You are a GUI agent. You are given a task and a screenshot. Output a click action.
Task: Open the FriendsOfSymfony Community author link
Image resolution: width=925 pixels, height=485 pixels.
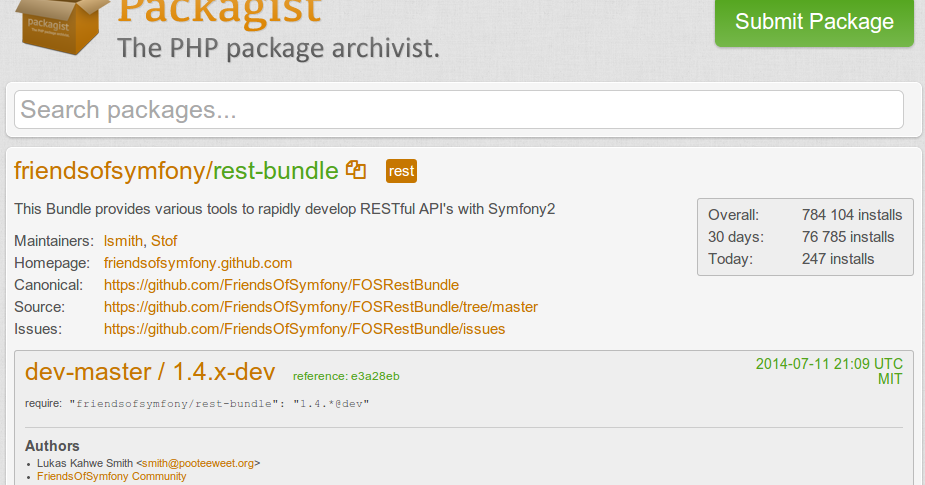click(111, 476)
